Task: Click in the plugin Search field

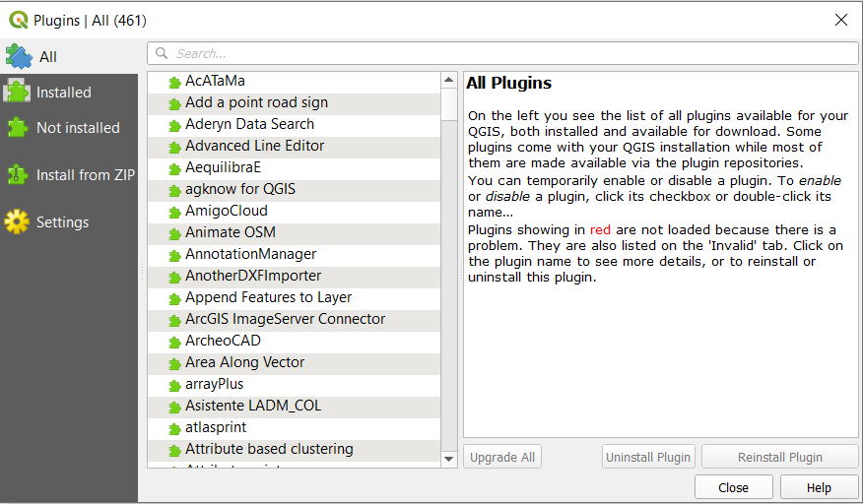Action: 502,53
